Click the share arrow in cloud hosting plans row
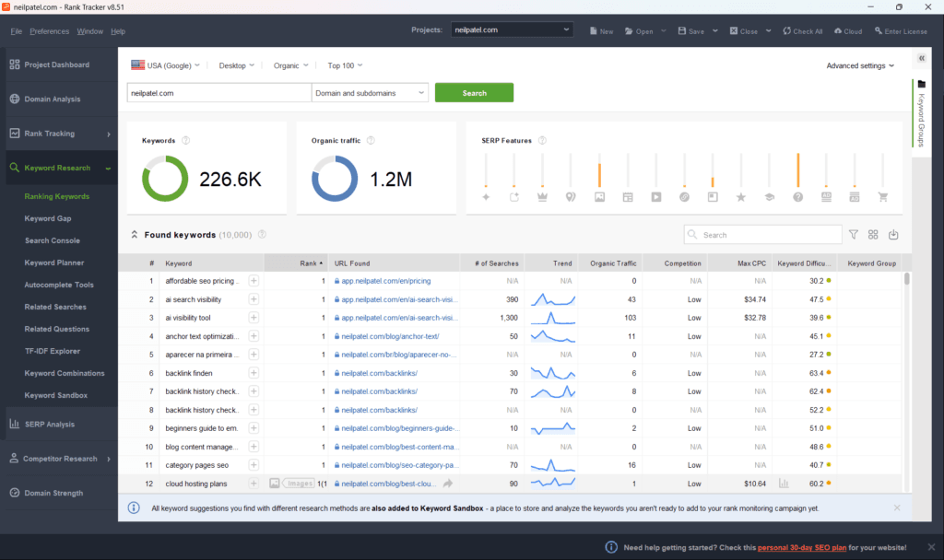Screen dimensions: 944x560 448,484
